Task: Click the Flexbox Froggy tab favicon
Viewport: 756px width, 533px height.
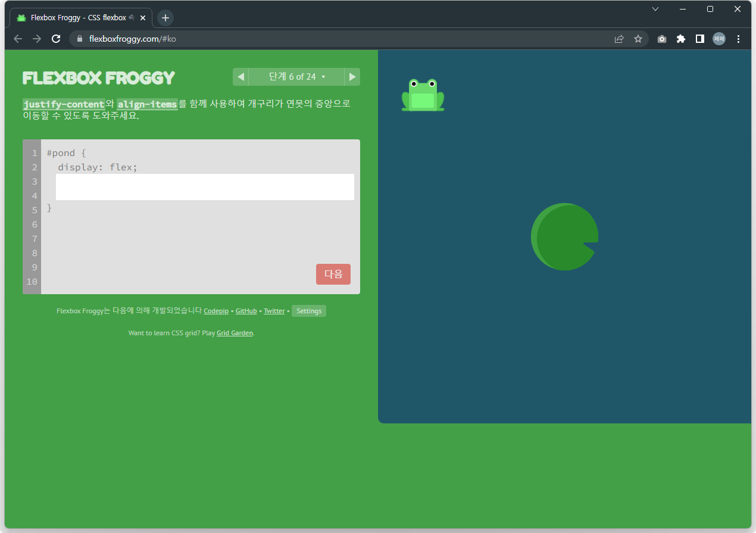Action: 21,18
